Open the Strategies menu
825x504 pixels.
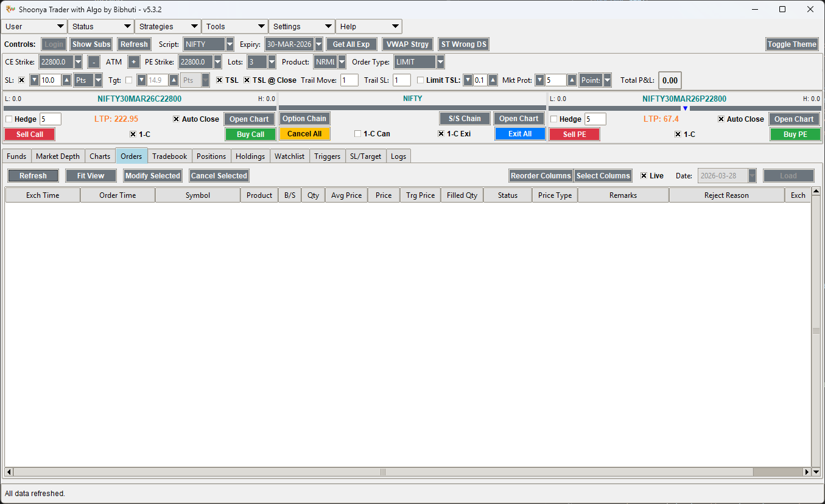tap(167, 26)
